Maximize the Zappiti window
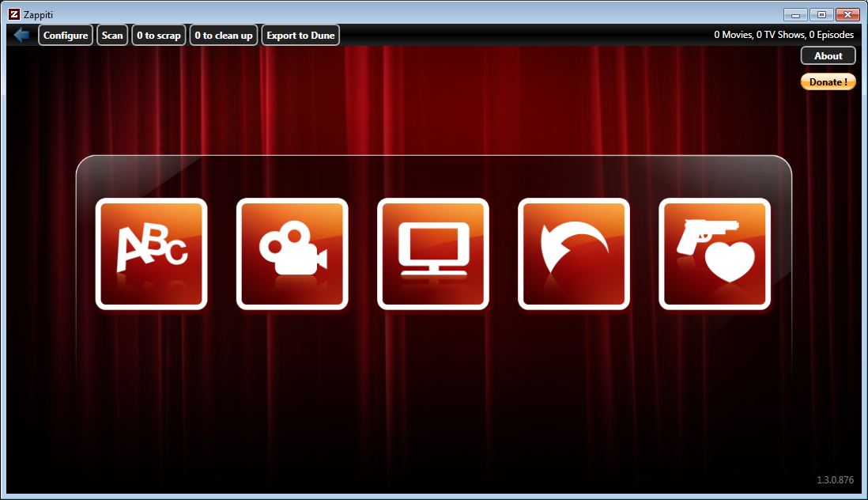868x500 pixels. pos(821,14)
